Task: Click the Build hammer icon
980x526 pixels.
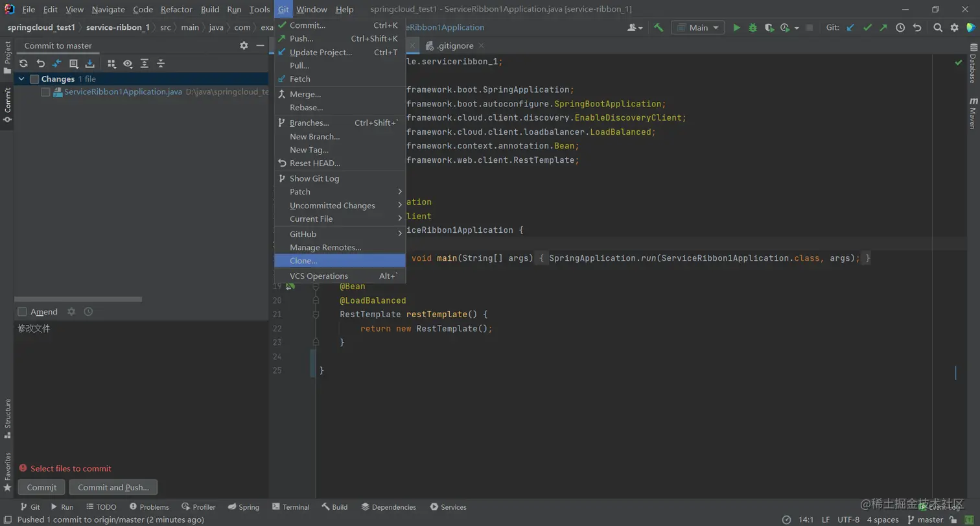Action: (659, 28)
